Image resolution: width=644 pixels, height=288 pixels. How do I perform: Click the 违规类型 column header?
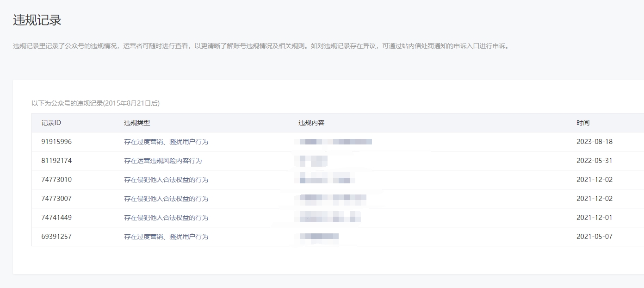point(137,123)
